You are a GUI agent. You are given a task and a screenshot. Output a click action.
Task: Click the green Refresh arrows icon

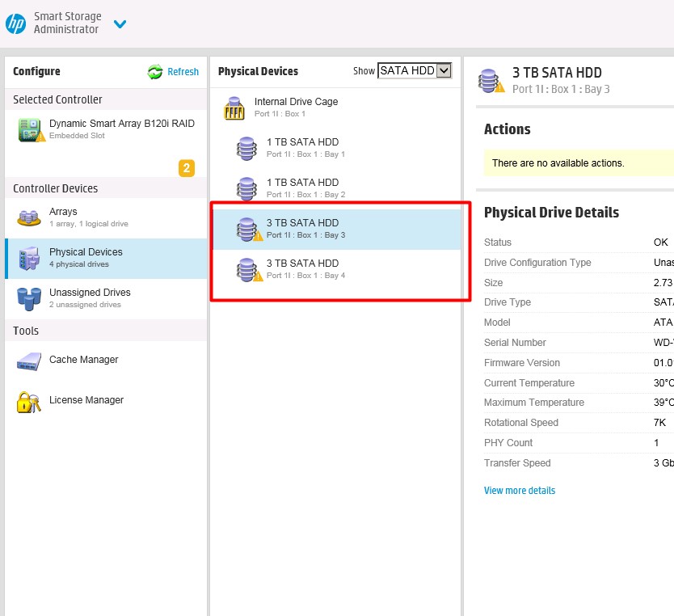[155, 72]
